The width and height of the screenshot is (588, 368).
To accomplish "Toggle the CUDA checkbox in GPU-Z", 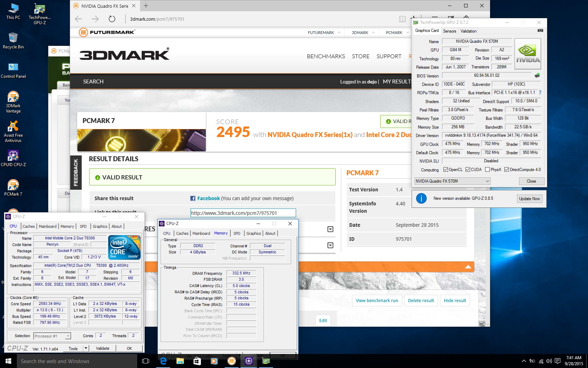I will pyautogui.click(x=468, y=170).
